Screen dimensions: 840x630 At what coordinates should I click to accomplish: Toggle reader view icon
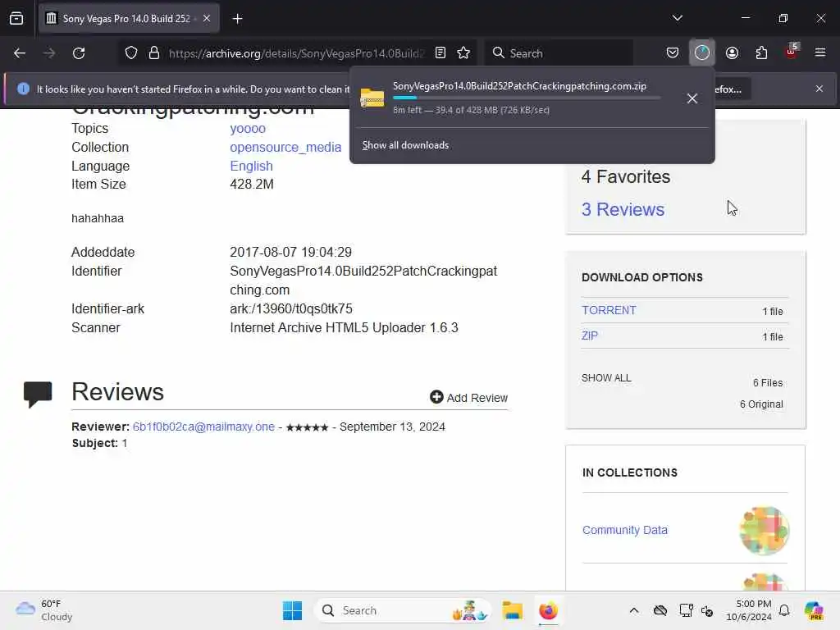tap(441, 52)
